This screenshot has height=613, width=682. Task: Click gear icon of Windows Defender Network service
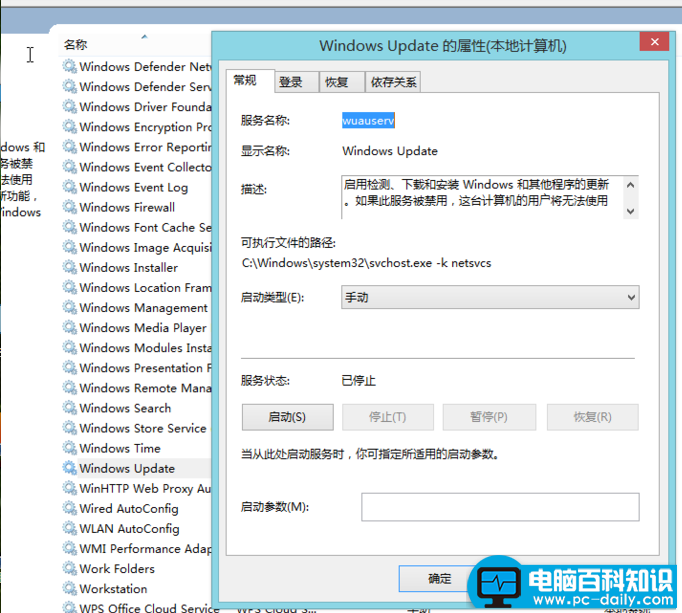coord(69,67)
